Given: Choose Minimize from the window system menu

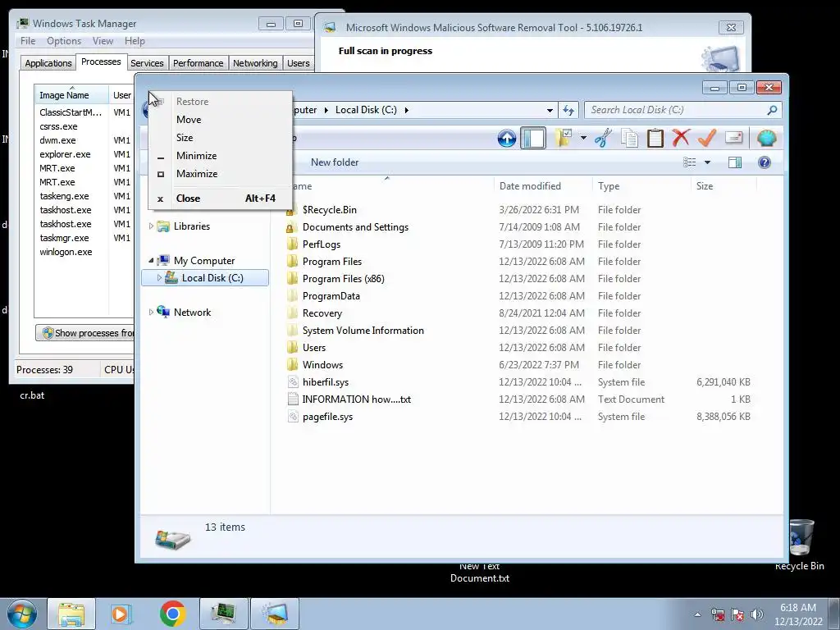Looking at the screenshot, I should point(221,156).
